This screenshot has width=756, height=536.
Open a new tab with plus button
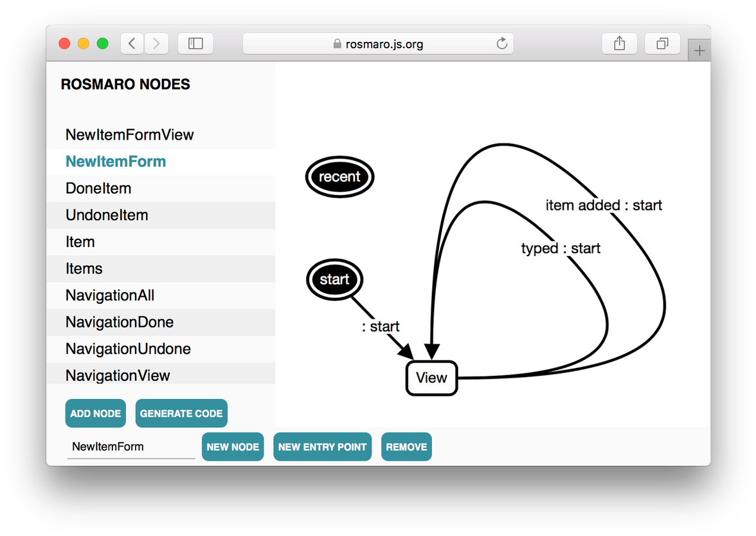(x=699, y=51)
